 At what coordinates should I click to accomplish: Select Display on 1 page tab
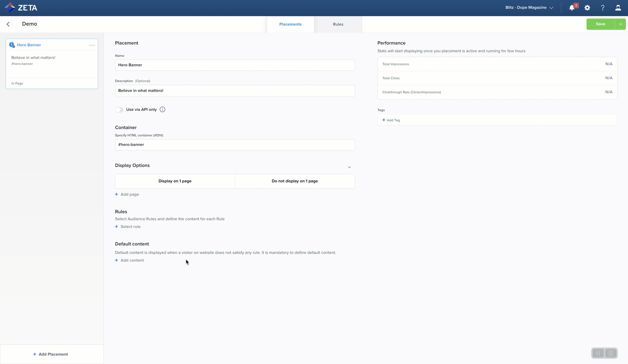click(x=175, y=181)
